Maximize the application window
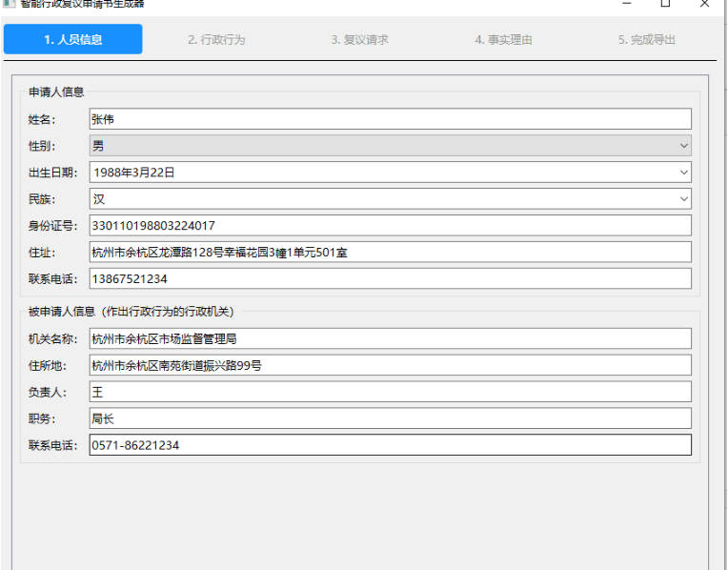This screenshot has width=728, height=570. click(x=665, y=4)
